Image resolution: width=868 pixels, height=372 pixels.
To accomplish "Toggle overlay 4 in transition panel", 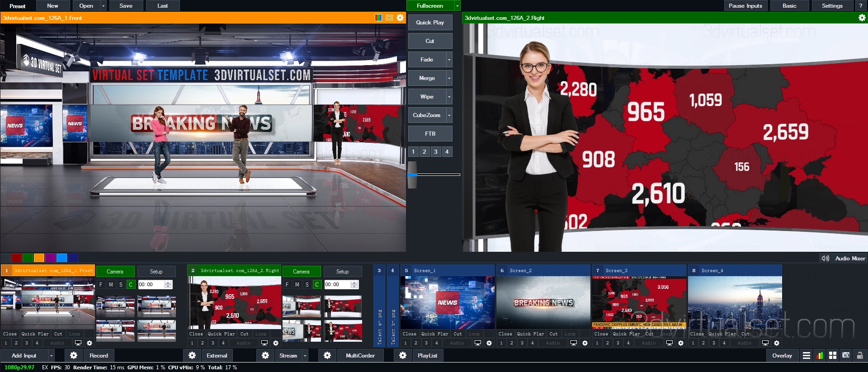I will pos(447,152).
